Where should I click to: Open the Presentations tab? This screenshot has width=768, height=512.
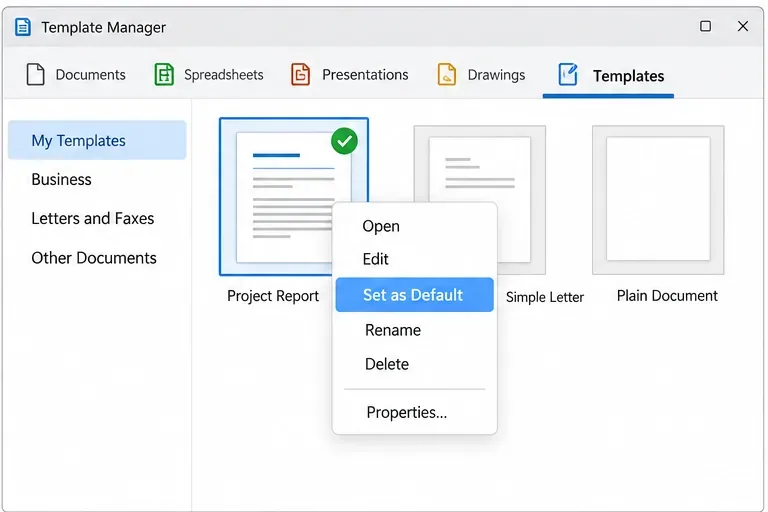350,74
